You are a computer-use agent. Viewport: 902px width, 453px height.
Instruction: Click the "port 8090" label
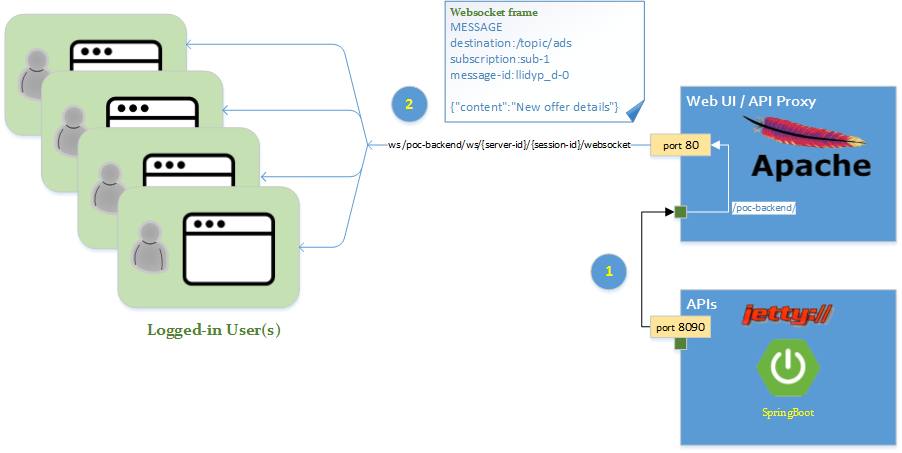(681, 328)
